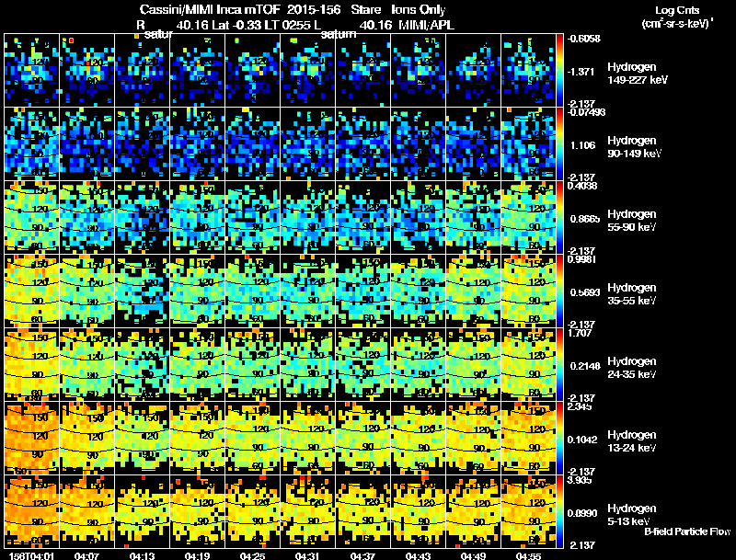
Task: Click the '0.1042' colorbar value
Action: click(x=583, y=440)
